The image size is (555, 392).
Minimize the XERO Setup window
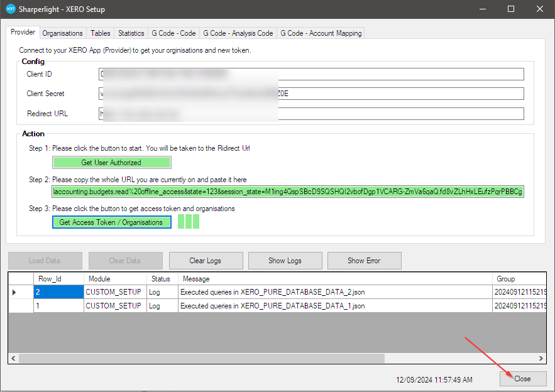pos(483,9)
